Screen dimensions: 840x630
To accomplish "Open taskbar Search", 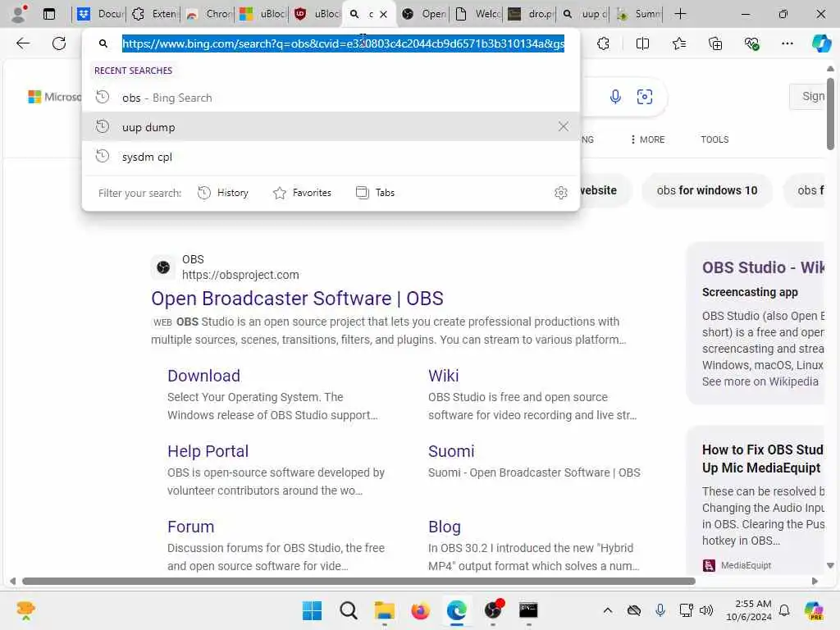I will point(348,610).
